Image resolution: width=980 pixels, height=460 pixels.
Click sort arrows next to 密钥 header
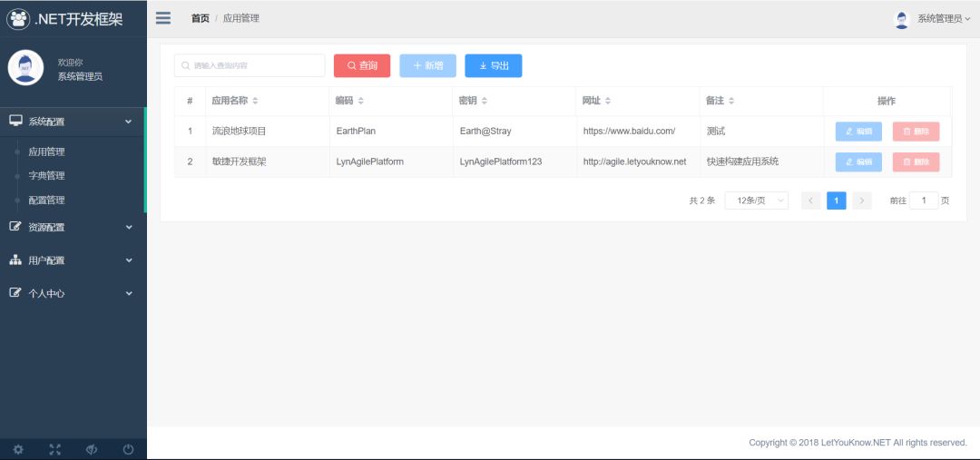(x=485, y=102)
